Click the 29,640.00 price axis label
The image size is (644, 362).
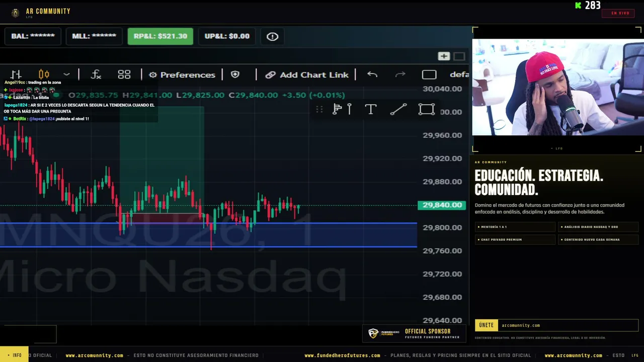pos(442,320)
